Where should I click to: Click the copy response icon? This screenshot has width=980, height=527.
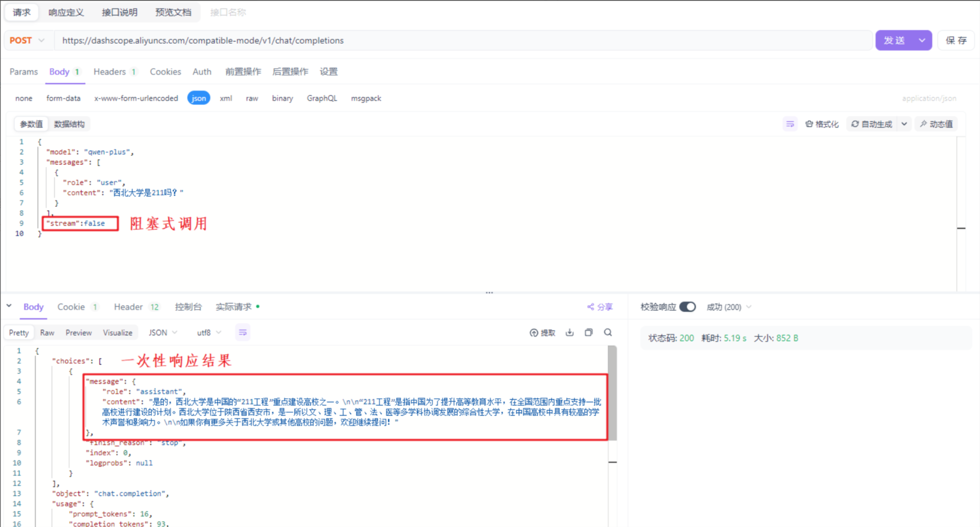589,332
